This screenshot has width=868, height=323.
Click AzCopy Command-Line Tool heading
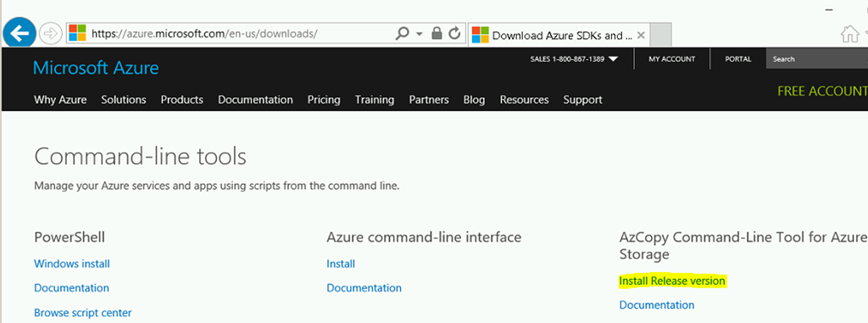click(743, 246)
